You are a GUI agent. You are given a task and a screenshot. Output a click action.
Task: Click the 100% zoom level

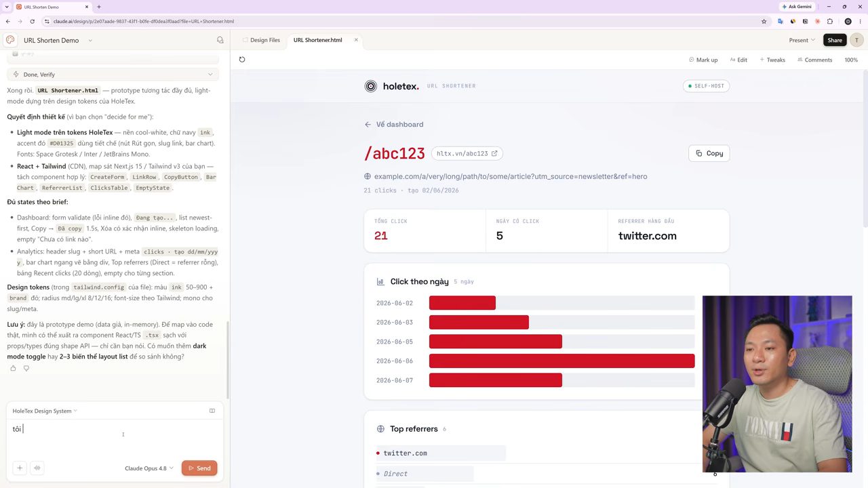click(x=851, y=60)
